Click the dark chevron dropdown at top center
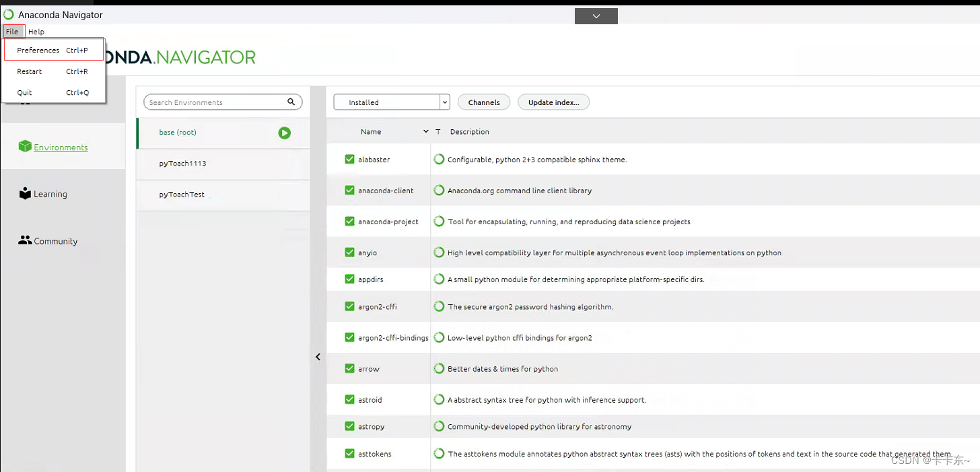 pos(596,16)
